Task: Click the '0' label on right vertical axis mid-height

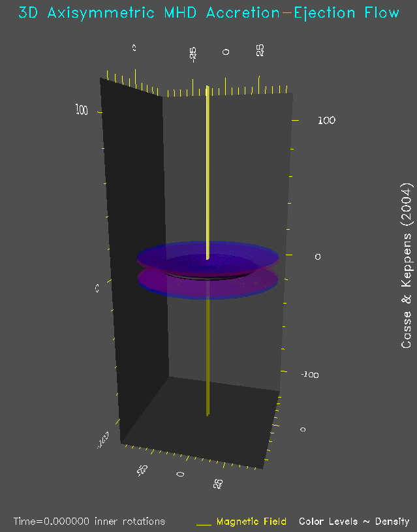Action: [x=318, y=257]
